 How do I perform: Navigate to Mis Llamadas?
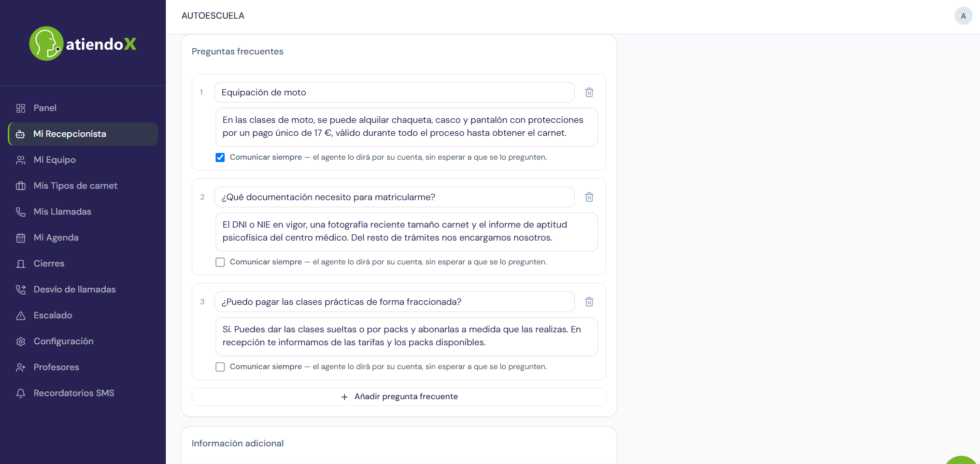[x=83, y=212]
